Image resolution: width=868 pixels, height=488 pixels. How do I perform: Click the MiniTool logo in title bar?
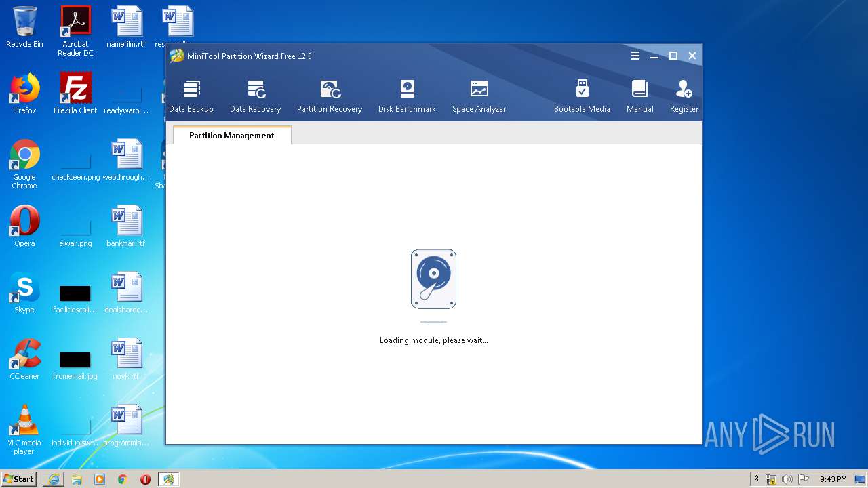click(176, 56)
